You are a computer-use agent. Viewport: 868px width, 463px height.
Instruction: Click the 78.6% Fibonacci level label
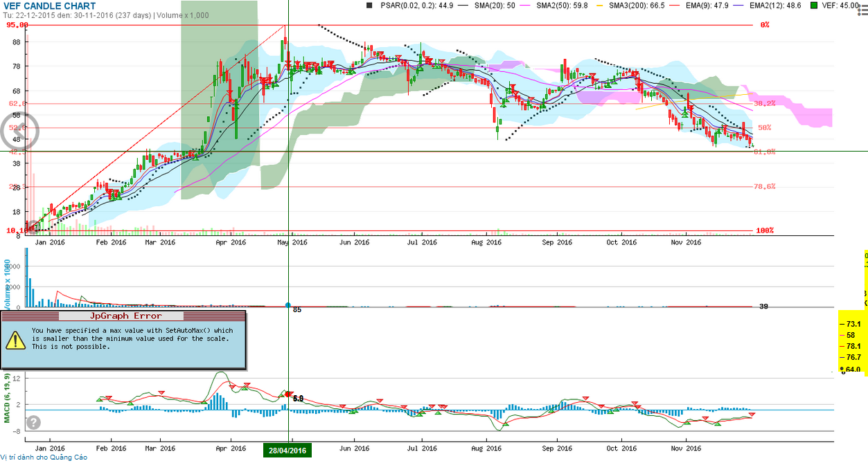(764, 187)
